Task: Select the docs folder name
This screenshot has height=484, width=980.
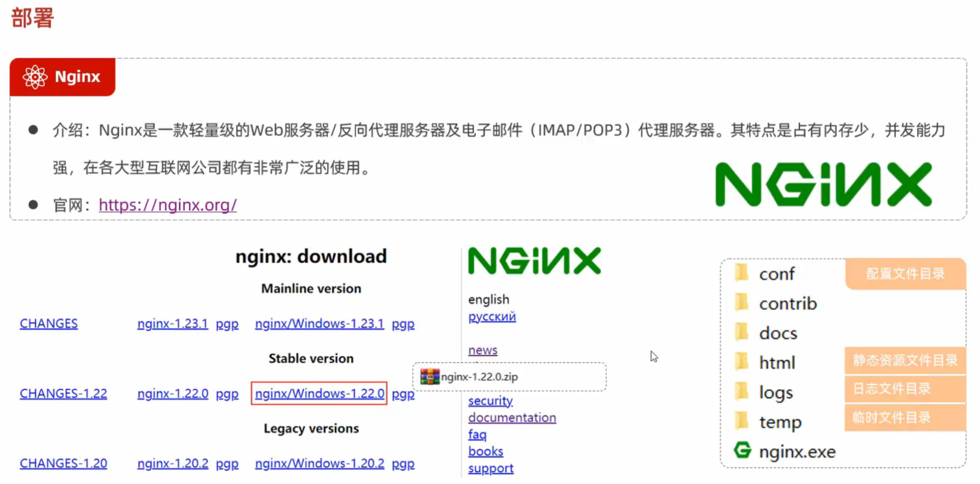Action: pos(778,334)
